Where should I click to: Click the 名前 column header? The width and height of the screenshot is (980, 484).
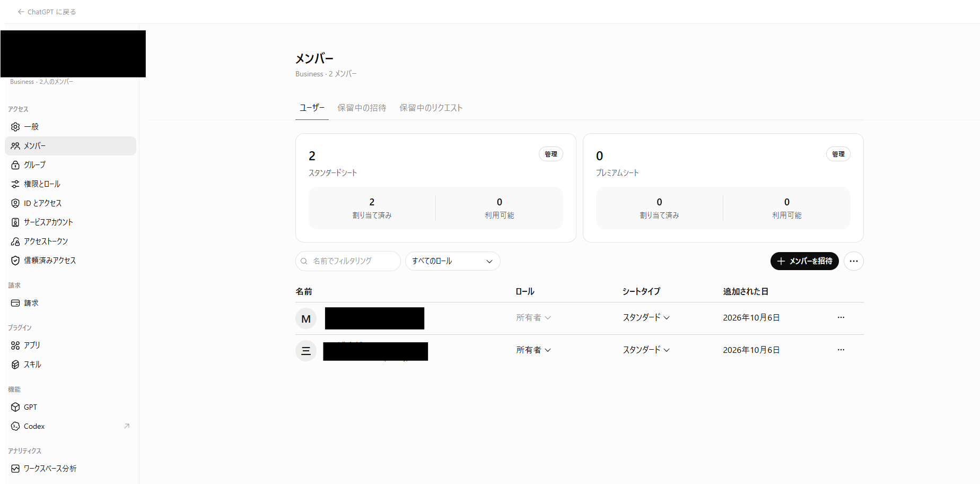[304, 291]
